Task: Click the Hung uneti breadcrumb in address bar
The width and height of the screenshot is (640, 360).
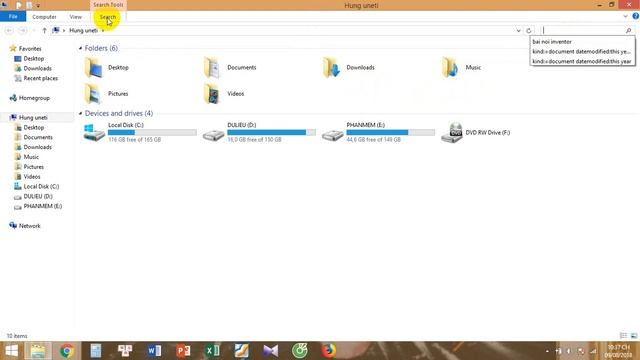Action: click(83, 31)
